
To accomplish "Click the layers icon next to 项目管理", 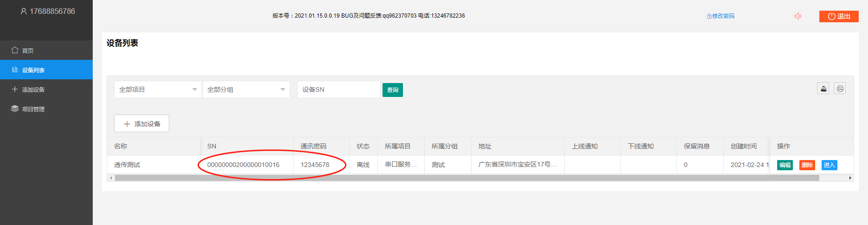I will (15, 109).
